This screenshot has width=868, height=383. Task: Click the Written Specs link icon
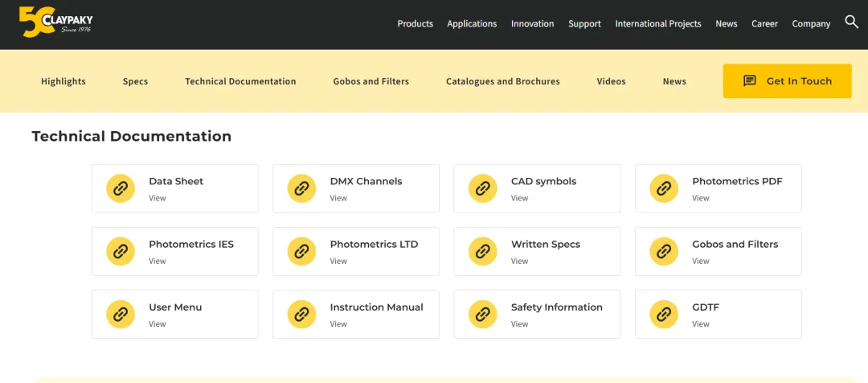tap(482, 251)
